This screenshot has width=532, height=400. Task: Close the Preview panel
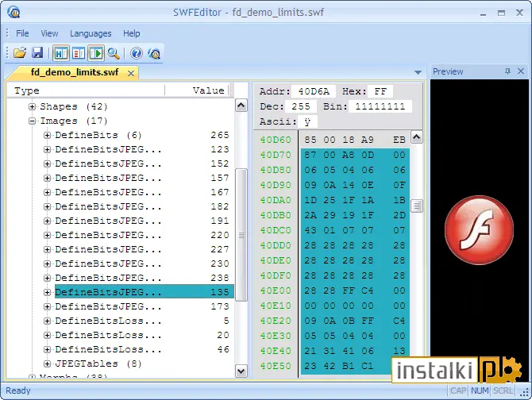521,71
